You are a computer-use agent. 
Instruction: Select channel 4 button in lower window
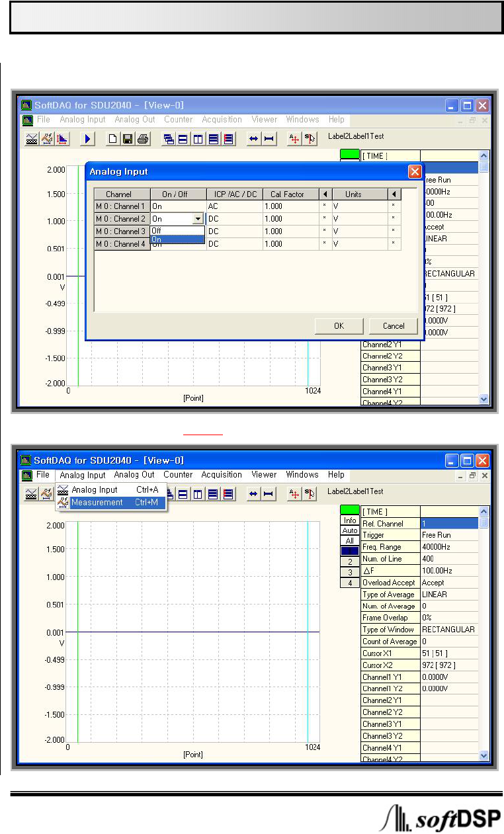coord(350,583)
